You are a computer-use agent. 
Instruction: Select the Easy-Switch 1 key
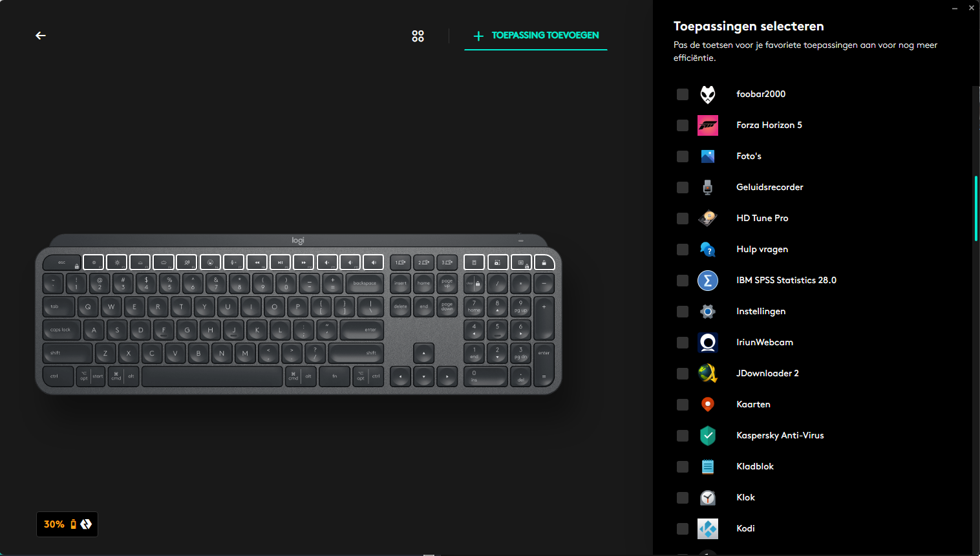400,262
